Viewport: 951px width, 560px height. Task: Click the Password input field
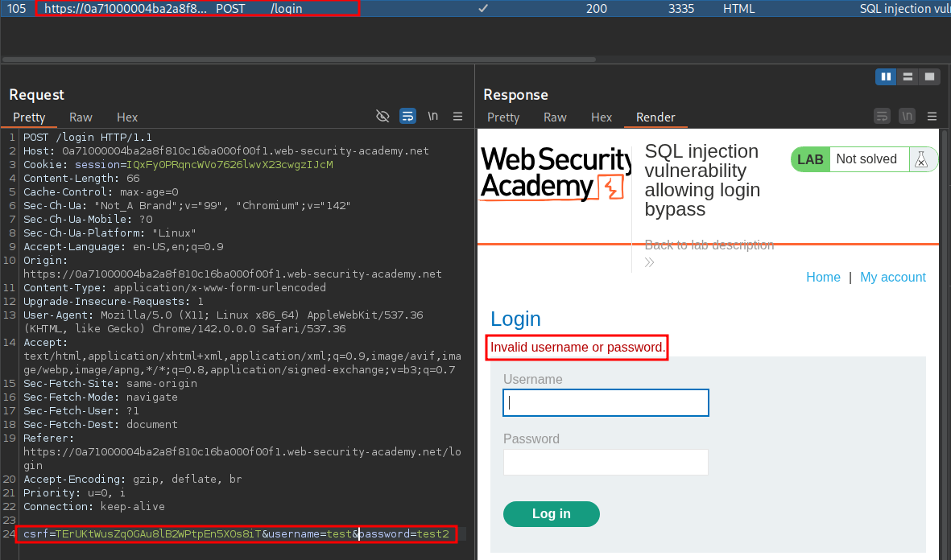click(606, 463)
